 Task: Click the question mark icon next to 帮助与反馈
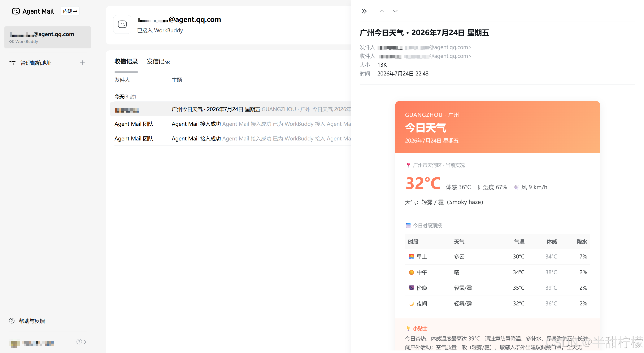coord(12,321)
